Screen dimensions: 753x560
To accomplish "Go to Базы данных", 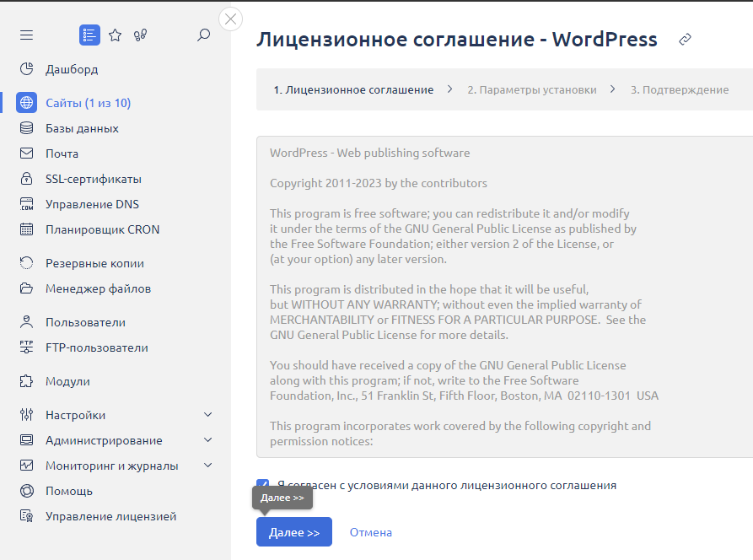I will pyautogui.click(x=82, y=128).
